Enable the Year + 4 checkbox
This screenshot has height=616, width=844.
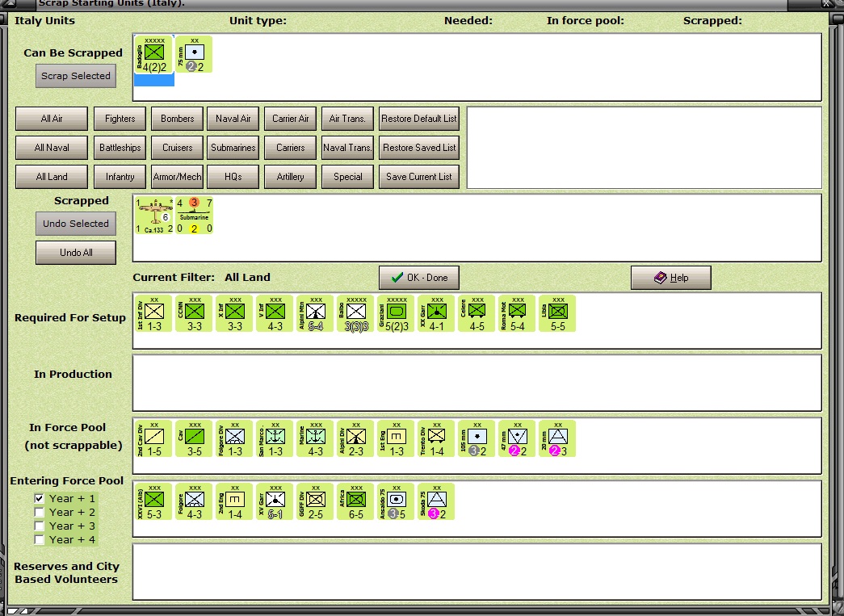coord(40,539)
